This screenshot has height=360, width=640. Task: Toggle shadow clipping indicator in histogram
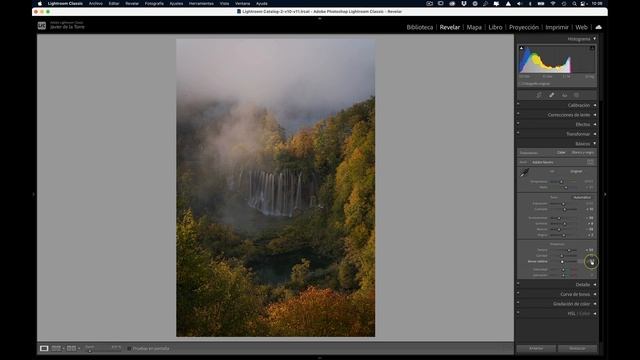pyautogui.click(x=521, y=48)
